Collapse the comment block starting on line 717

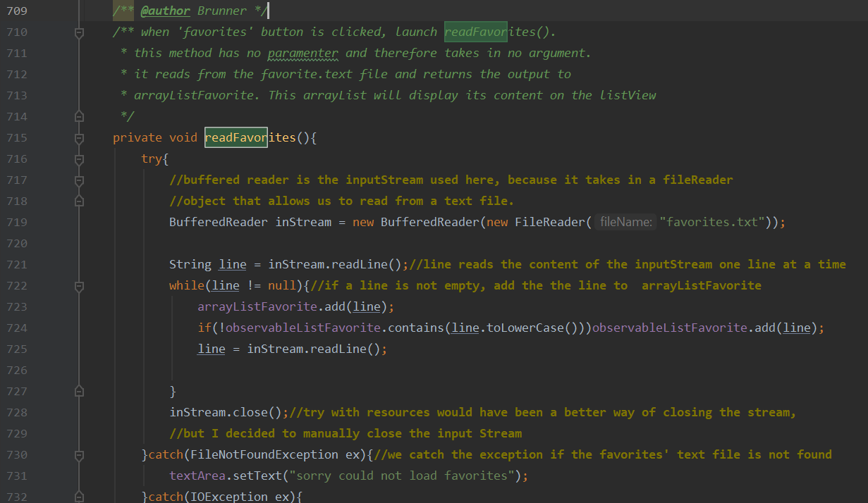pos(79,180)
